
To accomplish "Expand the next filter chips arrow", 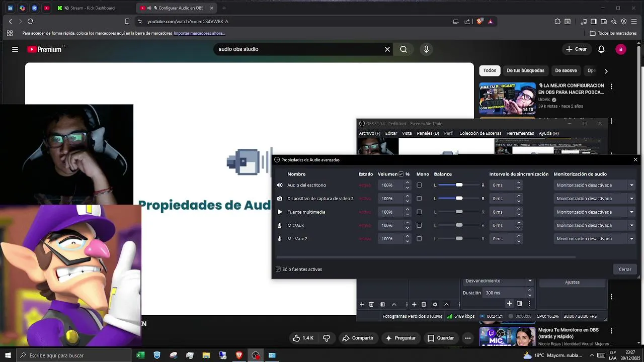I will pyautogui.click(x=606, y=71).
